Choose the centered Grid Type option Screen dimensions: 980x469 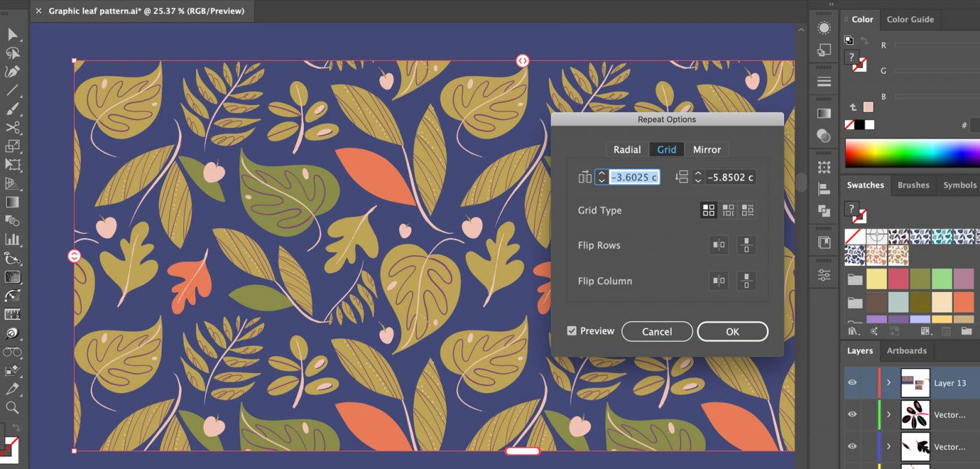[727, 210]
